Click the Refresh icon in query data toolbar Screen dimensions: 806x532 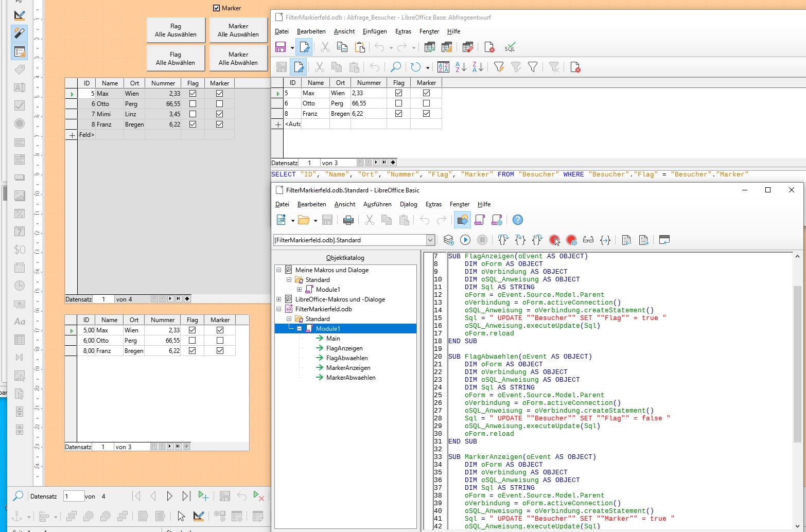coord(415,67)
